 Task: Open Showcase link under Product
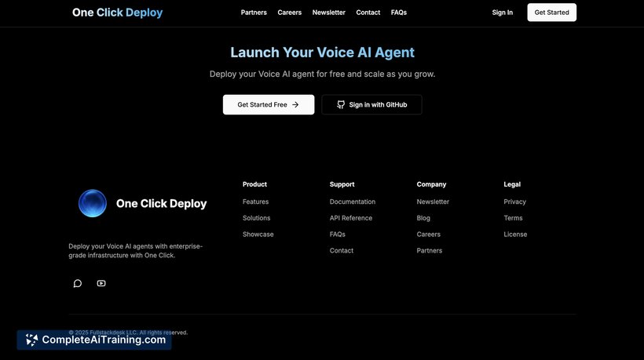click(258, 235)
